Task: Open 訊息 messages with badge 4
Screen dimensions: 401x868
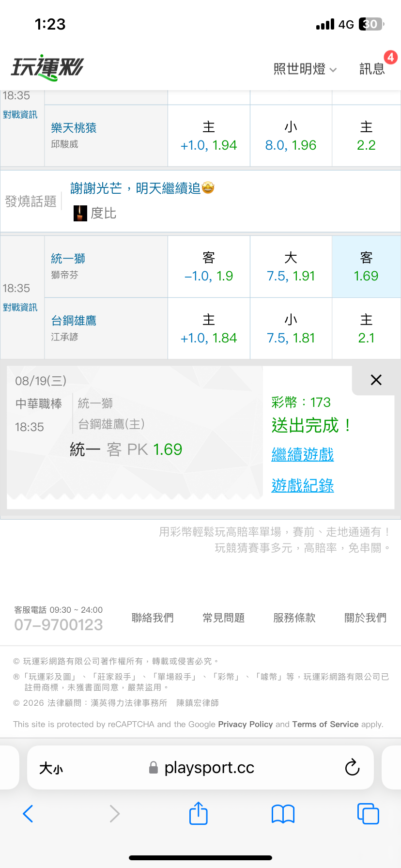Action: point(372,69)
